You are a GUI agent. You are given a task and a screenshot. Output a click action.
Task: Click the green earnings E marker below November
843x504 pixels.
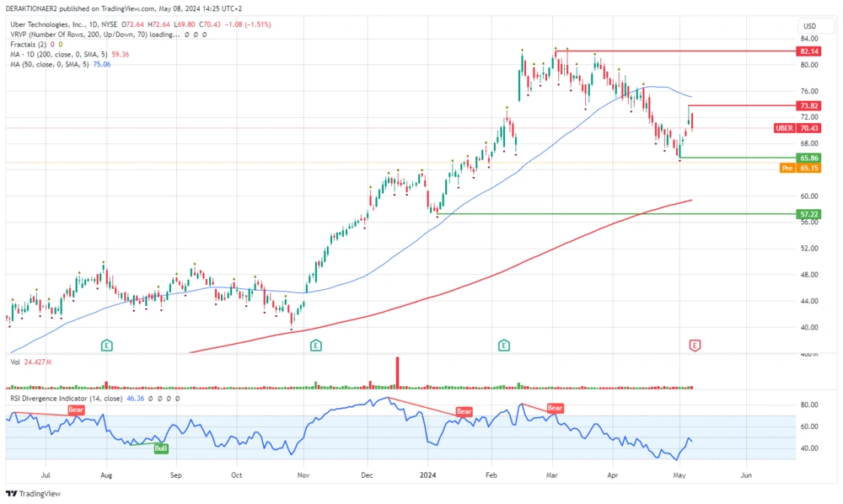tap(314, 346)
